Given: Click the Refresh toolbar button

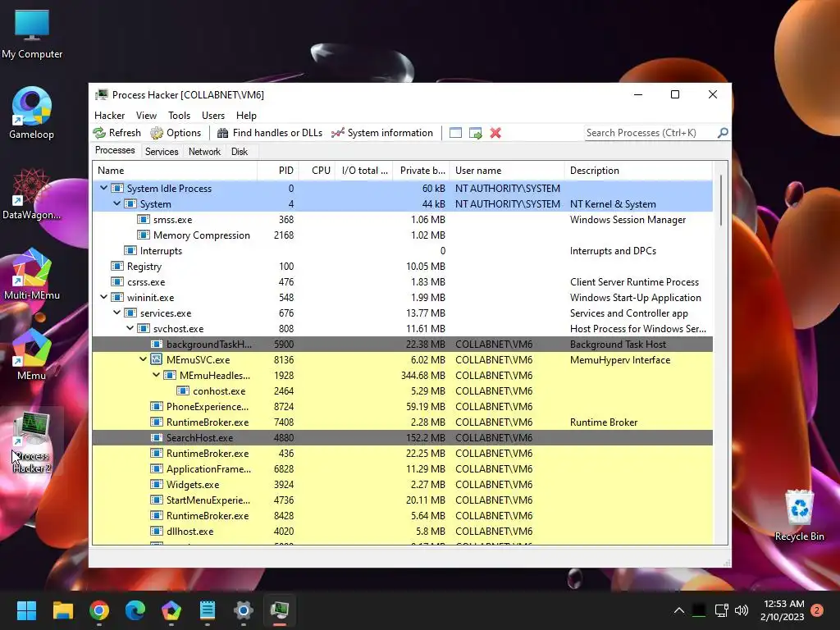Looking at the screenshot, I should [x=117, y=133].
